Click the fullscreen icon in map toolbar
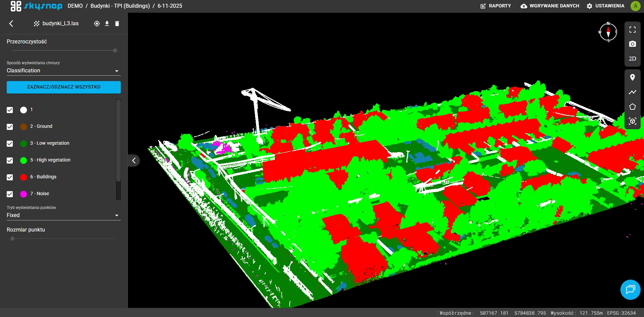Image resolution: width=644 pixels, height=317 pixels. point(632,30)
